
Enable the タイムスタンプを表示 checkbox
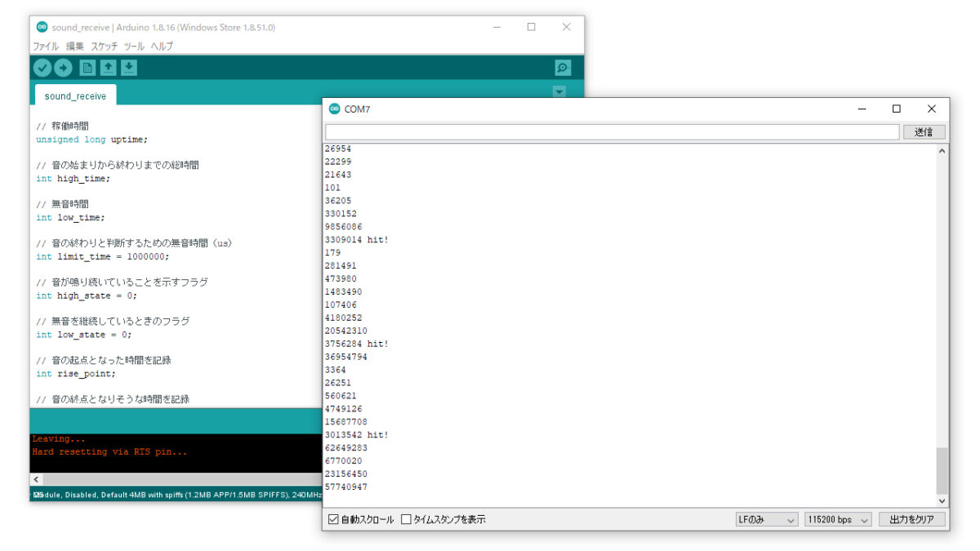tap(406, 520)
